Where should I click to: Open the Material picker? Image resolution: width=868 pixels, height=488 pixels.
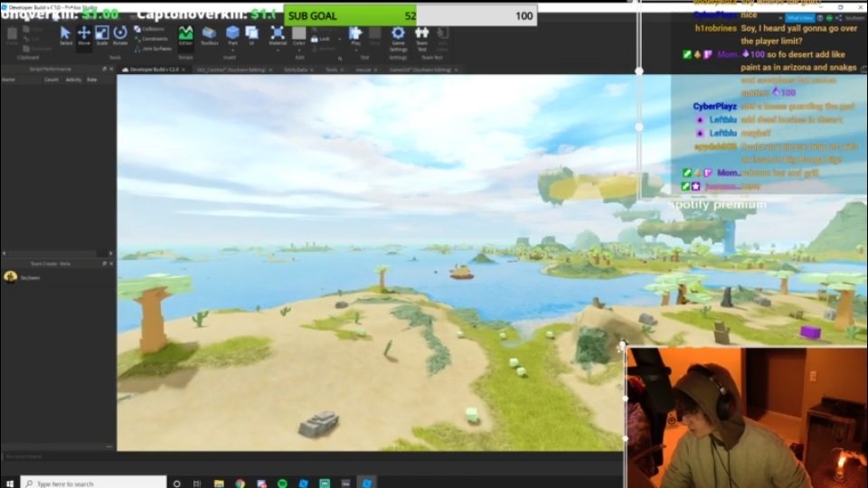click(278, 34)
